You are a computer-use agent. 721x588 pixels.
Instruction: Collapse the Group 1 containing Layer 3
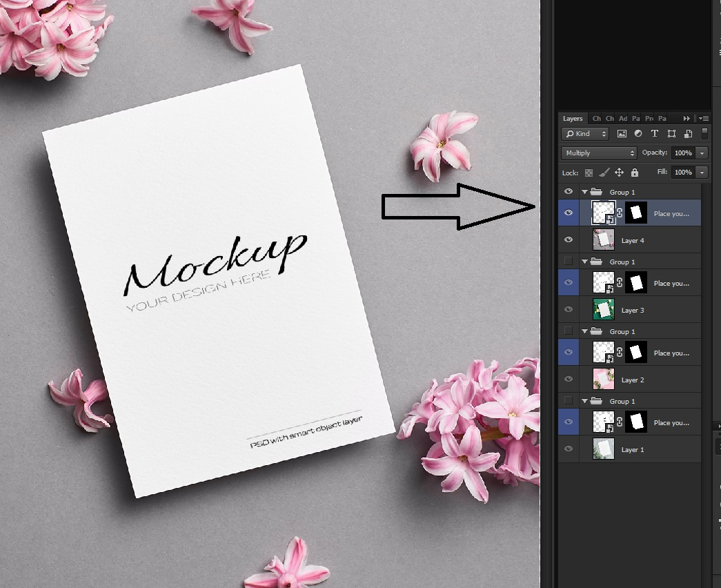[x=584, y=262]
